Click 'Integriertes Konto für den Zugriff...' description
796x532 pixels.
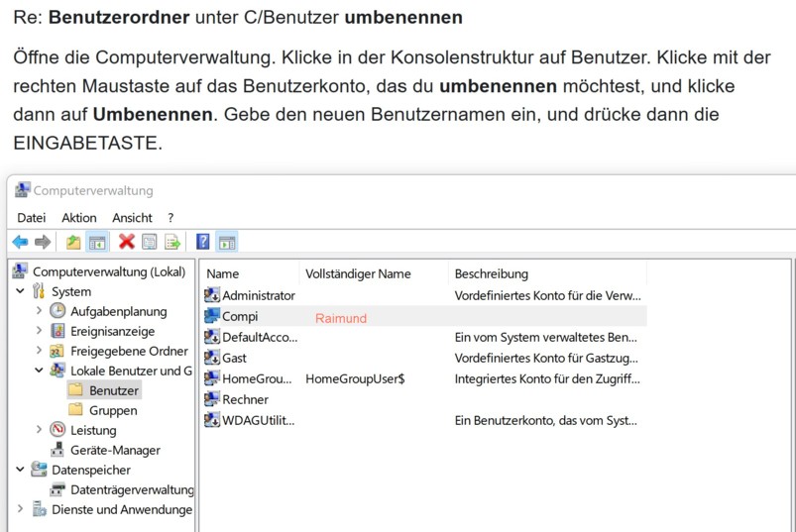pos(547,378)
